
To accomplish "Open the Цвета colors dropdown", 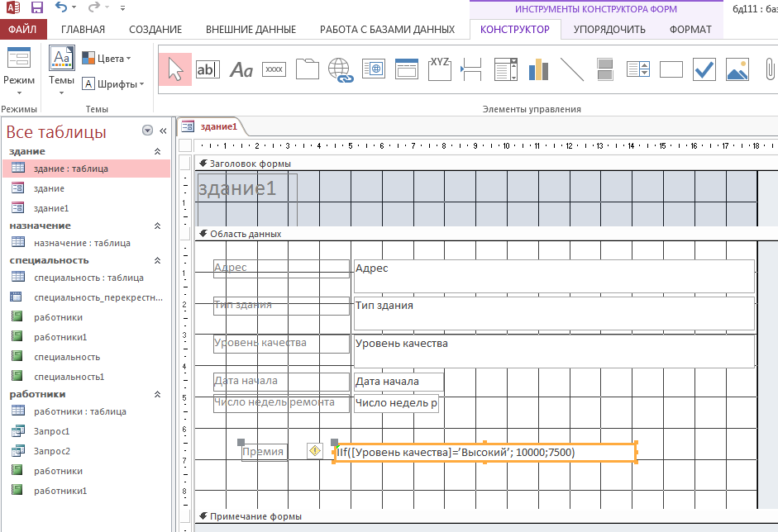I will (106, 59).
